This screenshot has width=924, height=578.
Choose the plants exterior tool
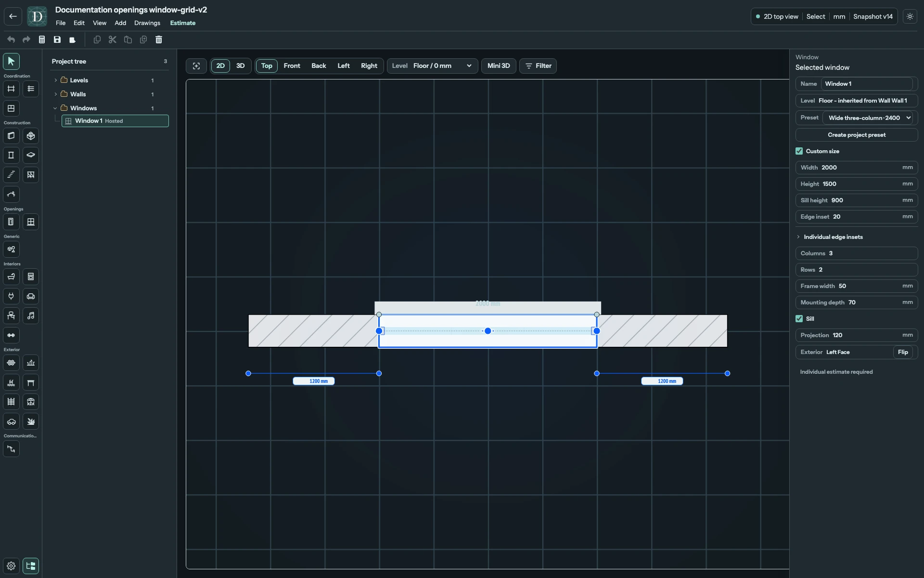(x=31, y=421)
